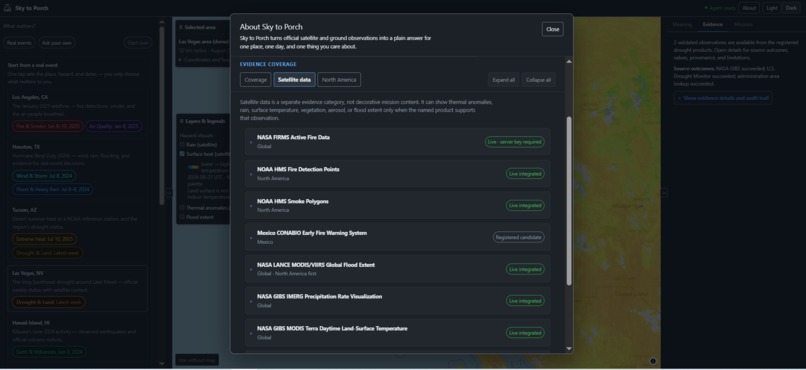Click Collapse all button
806x370 pixels.
[538, 80]
